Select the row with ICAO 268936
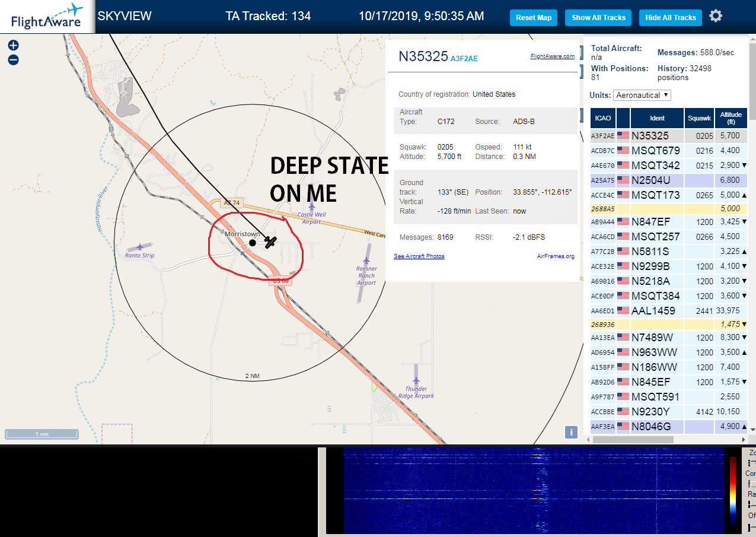This screenshot has width=756, height=537. tap(669, 325)
